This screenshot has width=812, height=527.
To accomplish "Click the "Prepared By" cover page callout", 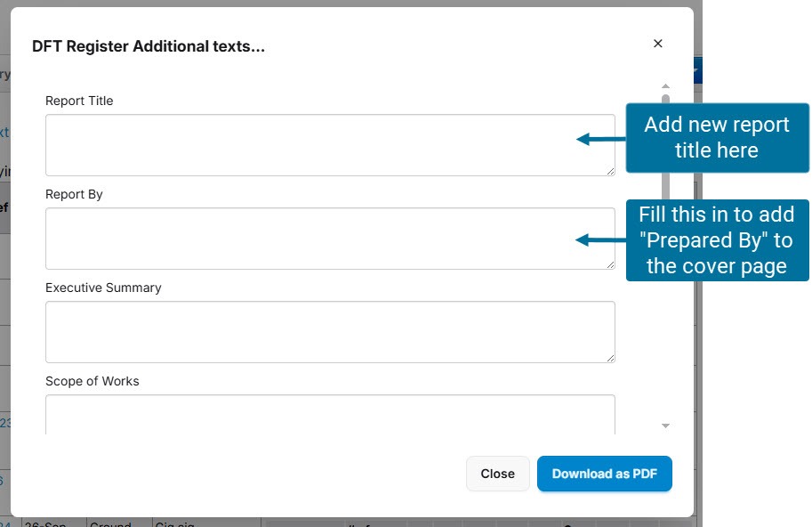I will coord(717,240).
